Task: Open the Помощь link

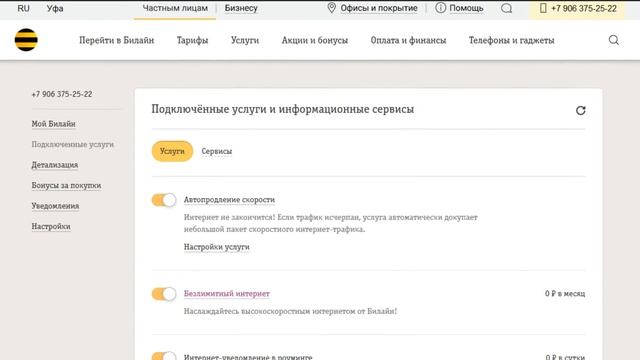Action: click(466, 8)
